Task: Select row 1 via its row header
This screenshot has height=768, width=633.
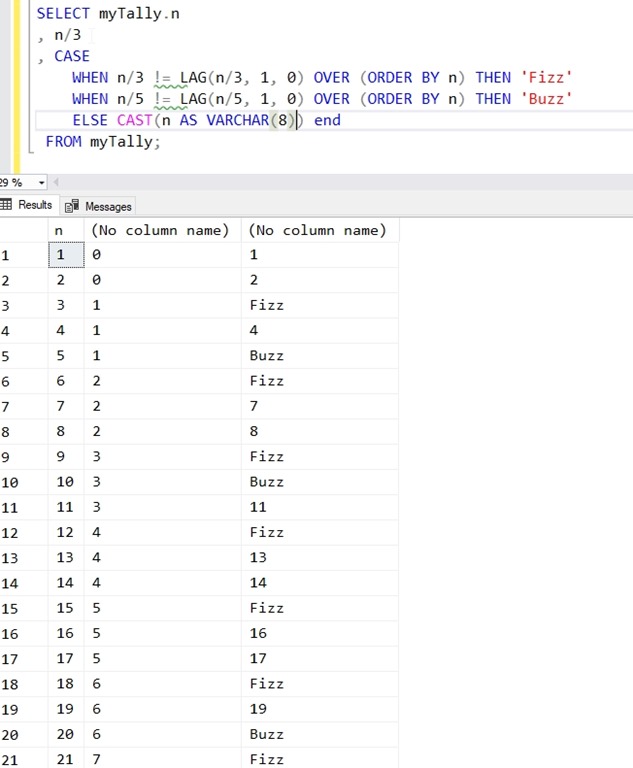Action: (8, 255)
